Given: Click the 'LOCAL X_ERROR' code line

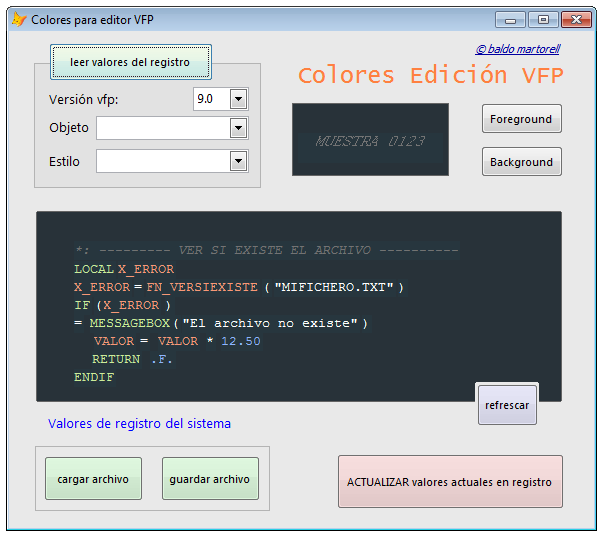Looking at the screenshot, I should coord(124,269).
